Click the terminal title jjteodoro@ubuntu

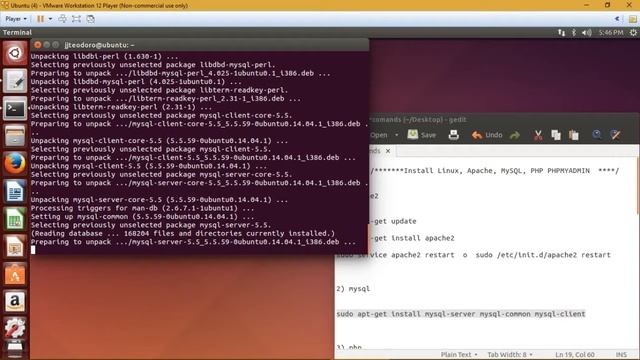(x=100, y=45)
